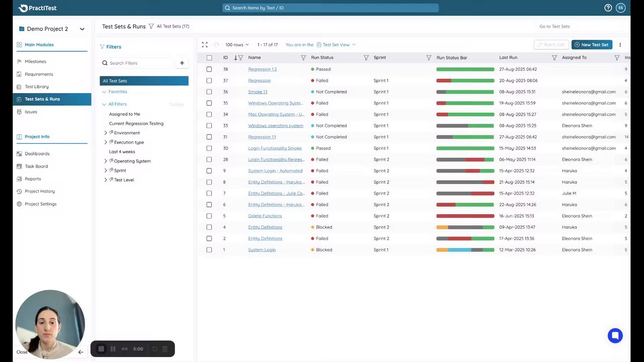
Task: Click the fullscreen expand icon above table
Action: click(x=205, y=45)
